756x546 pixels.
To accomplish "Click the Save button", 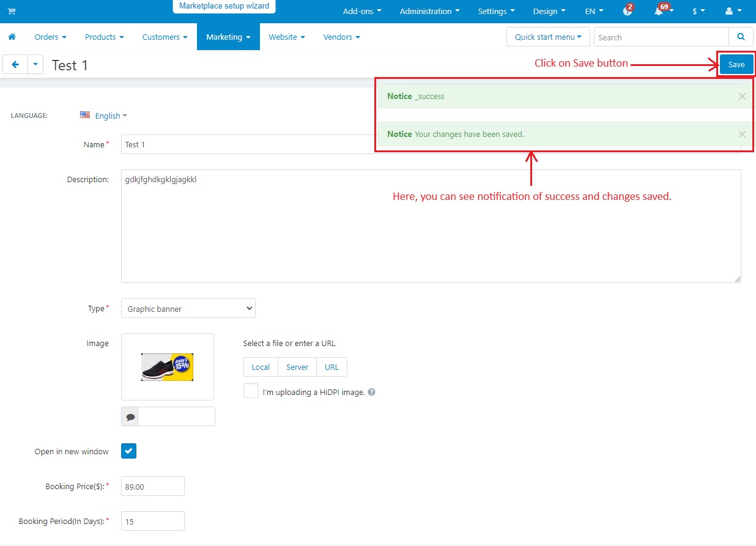I will coord(736,64).
